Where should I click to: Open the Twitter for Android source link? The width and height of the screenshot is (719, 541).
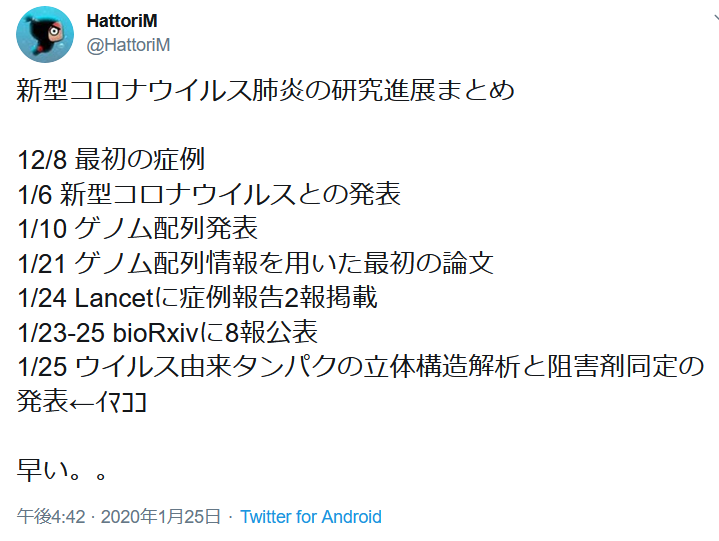(x=311, y=517)
